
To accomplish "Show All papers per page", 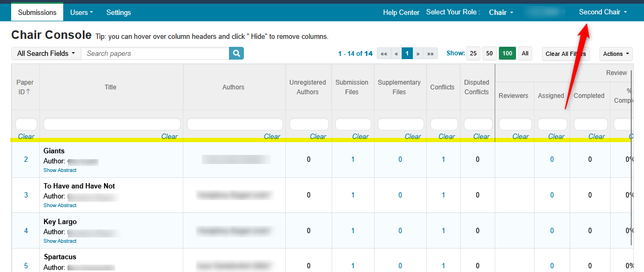I will click(525, 54).
